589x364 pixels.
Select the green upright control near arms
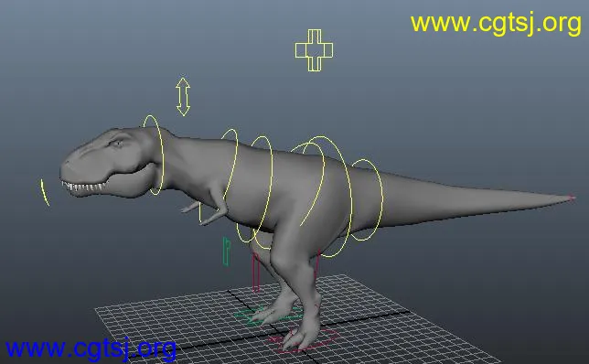point(226,252)
